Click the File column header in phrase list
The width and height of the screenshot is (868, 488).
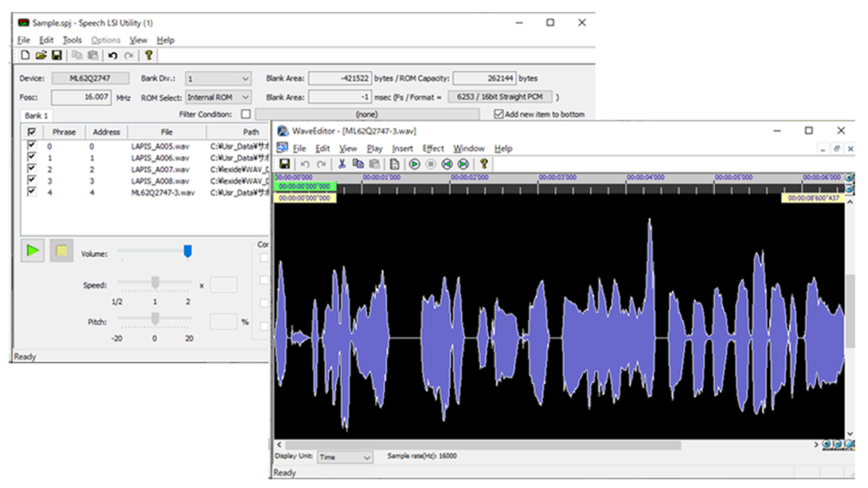click(x=166, y=132)
